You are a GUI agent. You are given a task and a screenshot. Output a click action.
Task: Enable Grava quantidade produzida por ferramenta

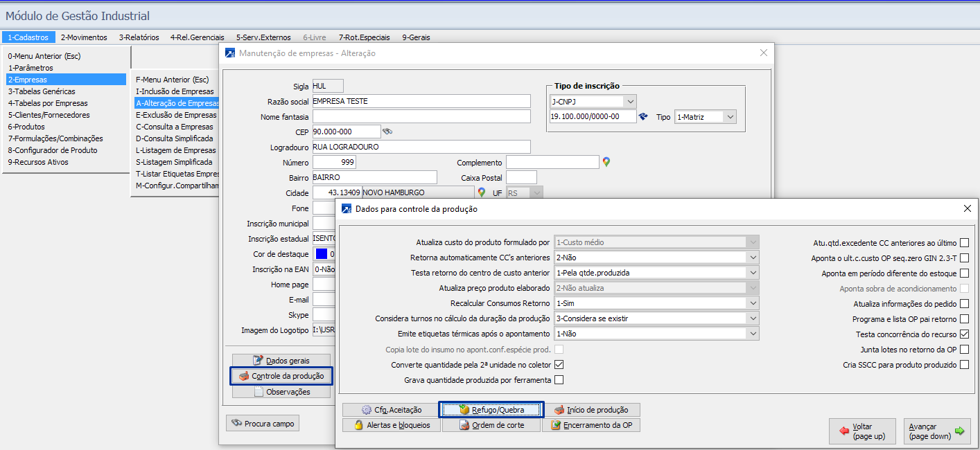[x=559, y=380]
